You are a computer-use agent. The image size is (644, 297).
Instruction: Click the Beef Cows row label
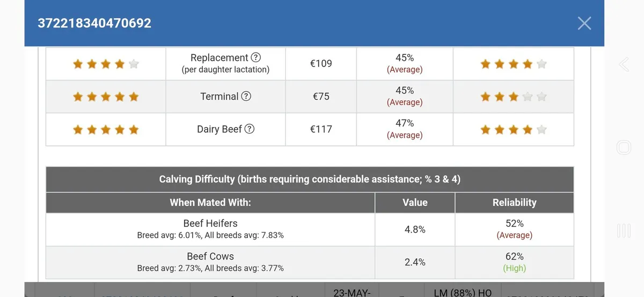210,256
